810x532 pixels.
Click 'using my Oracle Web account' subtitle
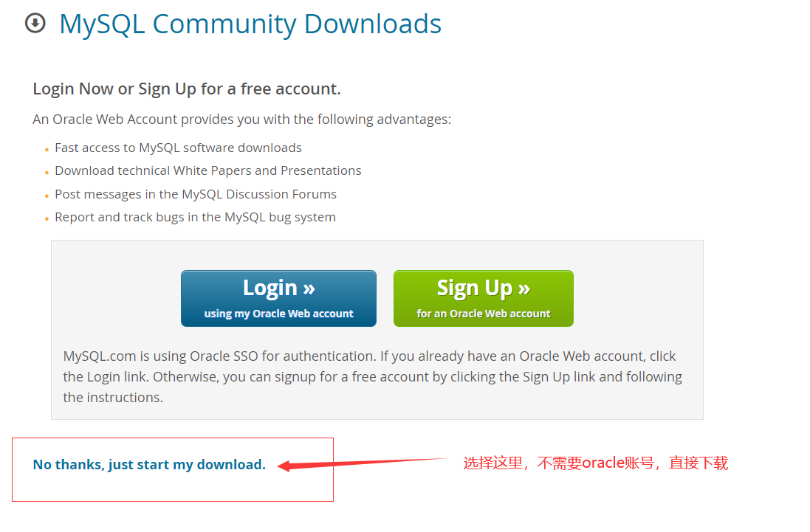pyautogui.click(x=279, y=314)
